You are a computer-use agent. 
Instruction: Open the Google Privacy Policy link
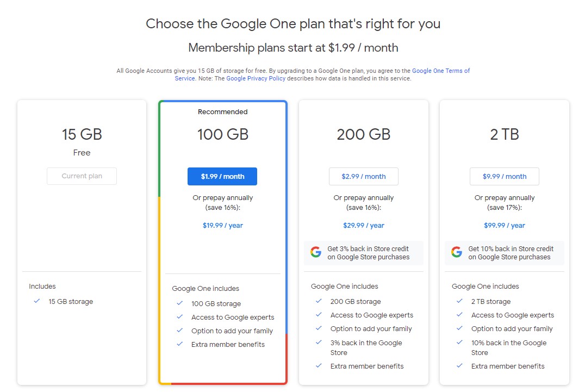pos(256,78)
